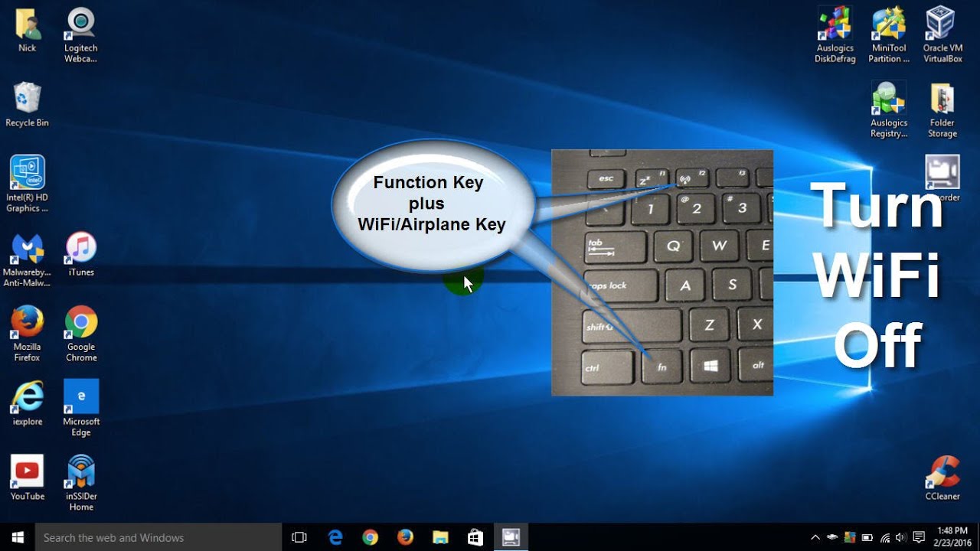Mute the volume from the system tray

[x=900, y=537]
